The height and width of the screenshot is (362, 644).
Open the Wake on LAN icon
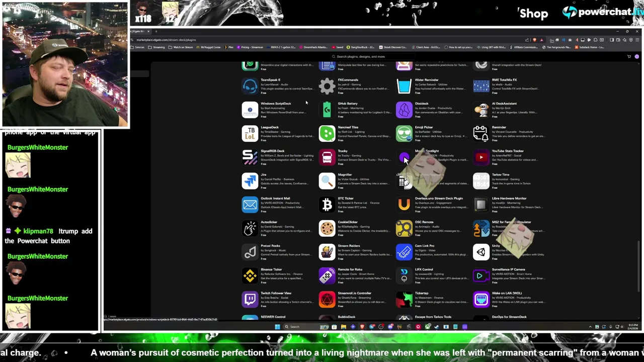(x=481, y=299)
